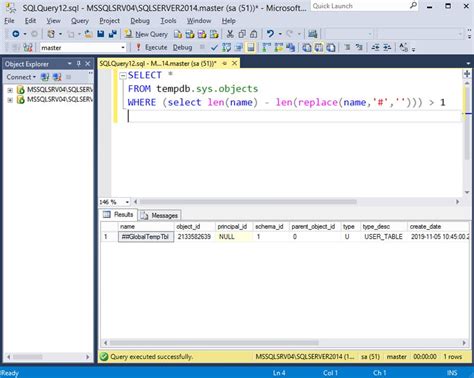Click the Increase Indent icon
Viewport: 474px width, 378px height.
[387, 48]
